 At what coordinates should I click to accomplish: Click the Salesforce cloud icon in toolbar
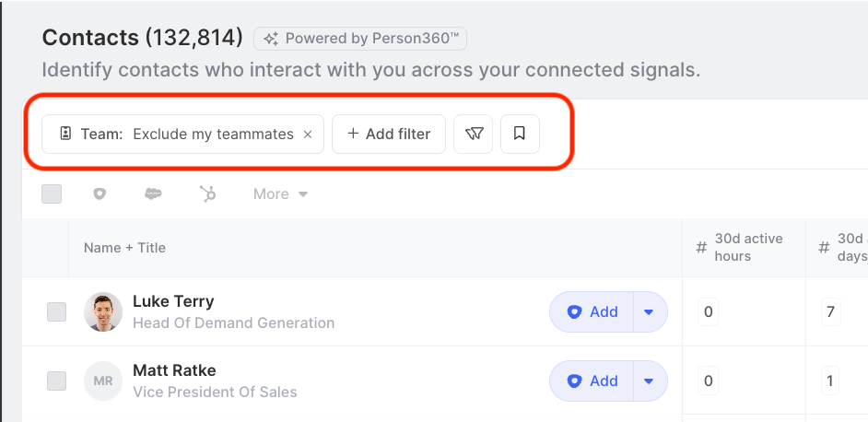153,193
